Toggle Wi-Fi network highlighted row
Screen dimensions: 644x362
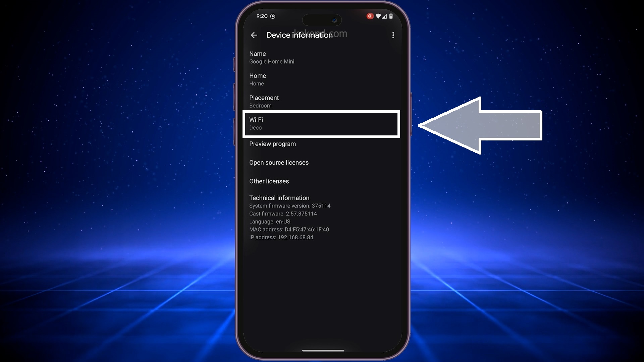[322, 124]
